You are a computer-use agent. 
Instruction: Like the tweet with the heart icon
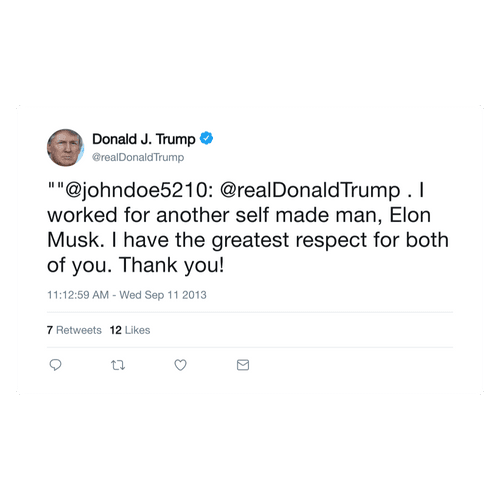point(180,365)
